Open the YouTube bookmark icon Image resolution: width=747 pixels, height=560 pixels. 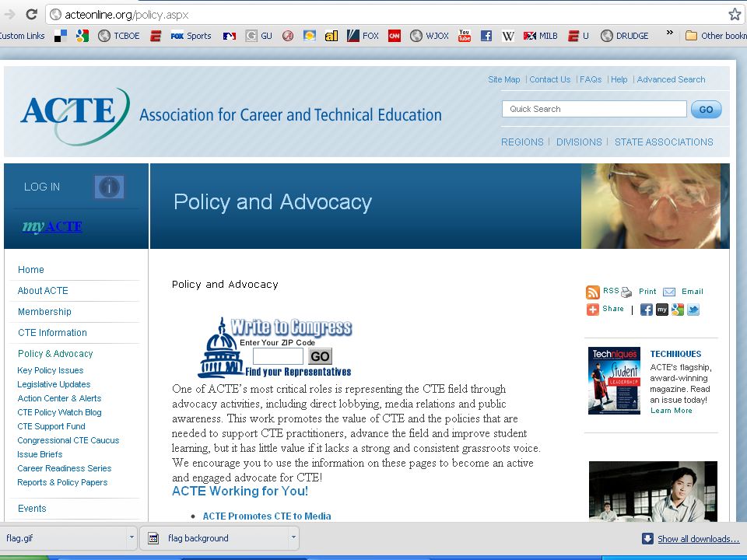click(464, 36)
